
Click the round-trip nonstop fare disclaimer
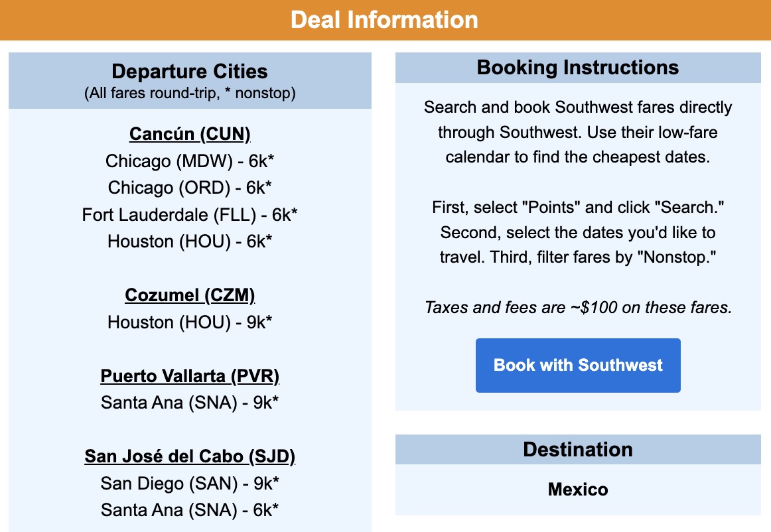click(189, 94)
